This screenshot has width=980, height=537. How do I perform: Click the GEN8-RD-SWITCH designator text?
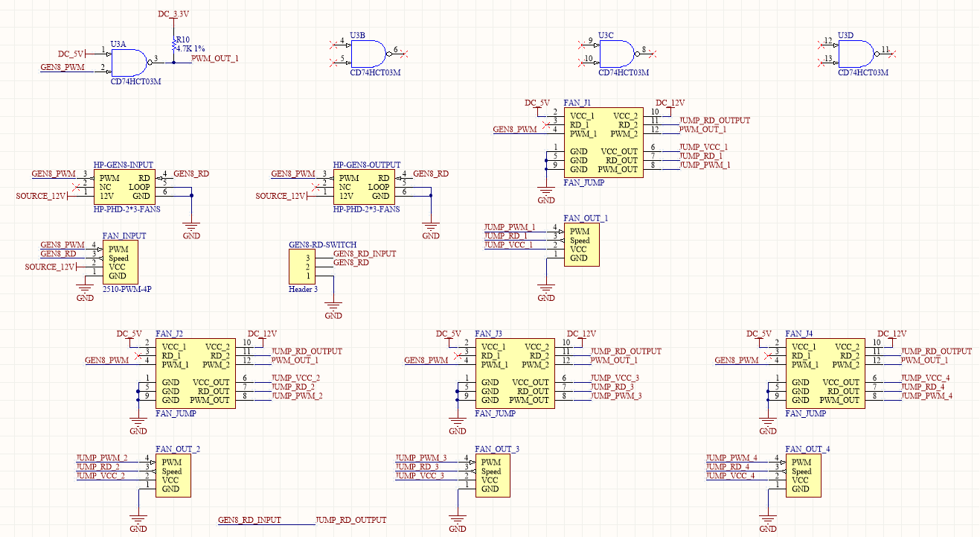pos(322,245)
